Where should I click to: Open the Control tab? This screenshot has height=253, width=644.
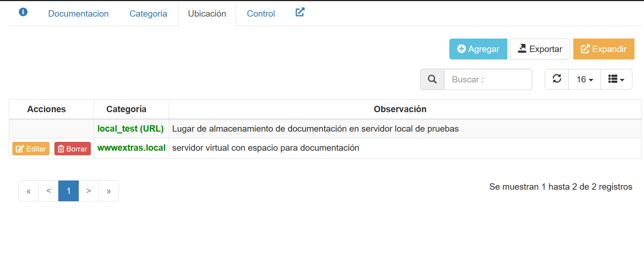(x=261, y=14)
